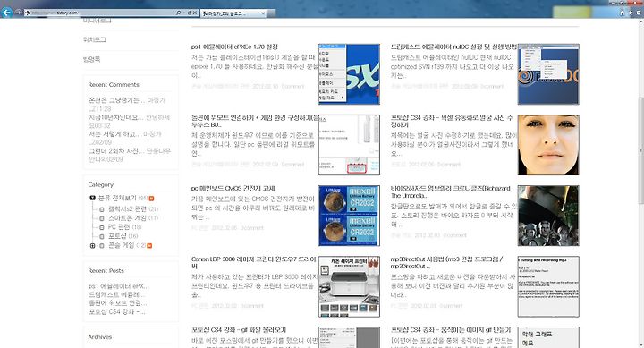The height and width of the screenshot is (348, 644).
Task: Open post title 'ps1 에뮬레이터 ePXEe 1.70 설정'
Action: click(x=234, y=47)
